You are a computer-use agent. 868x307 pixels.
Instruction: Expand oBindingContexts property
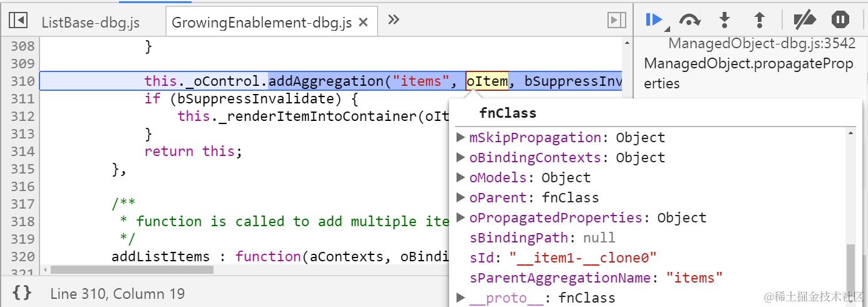[460, 157]
